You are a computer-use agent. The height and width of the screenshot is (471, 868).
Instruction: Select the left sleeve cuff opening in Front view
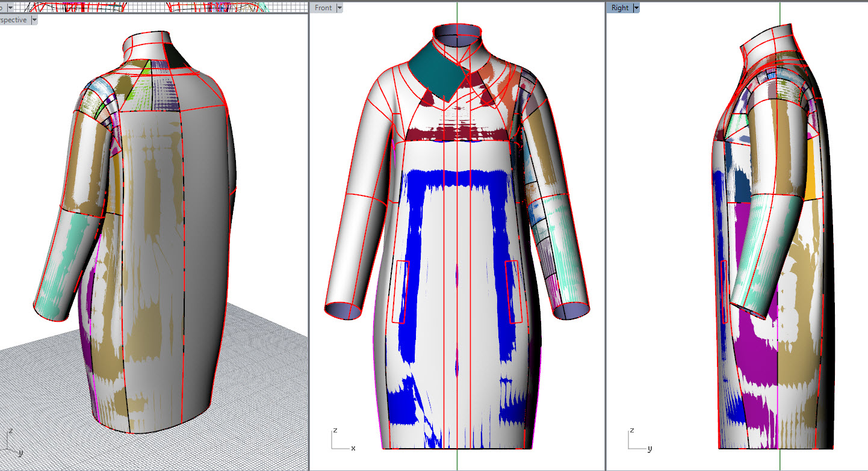pyautogui.click(x=343, y=310)
